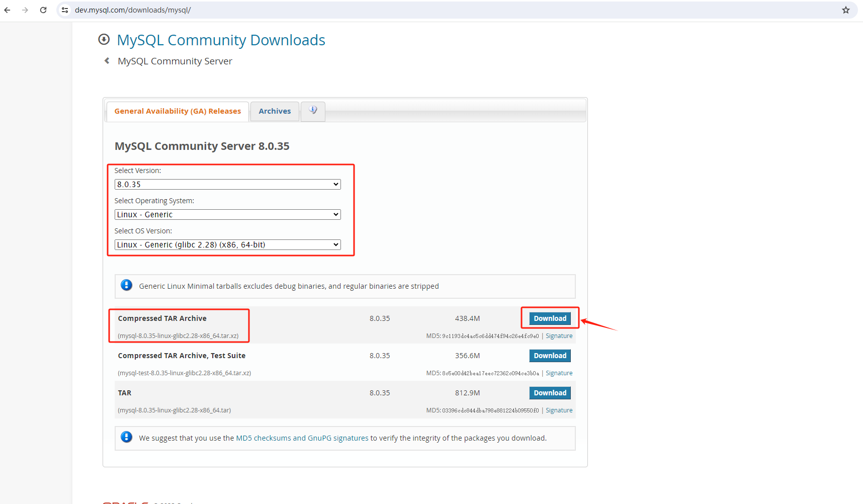Click the info icon beside Minimal tarballs note

pos(127,285)
